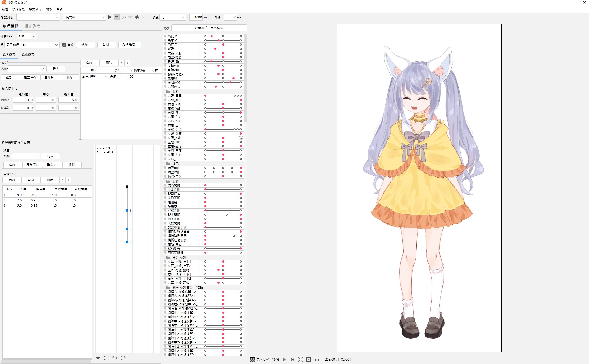The height and width of the screenshot is (364, 589).
Task: Click the 呼吸 parameter slider
Action: point(223,49)
